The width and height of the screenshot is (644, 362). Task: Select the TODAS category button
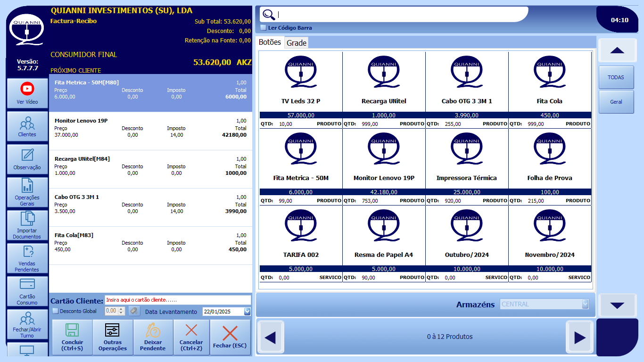click(616, 77)
